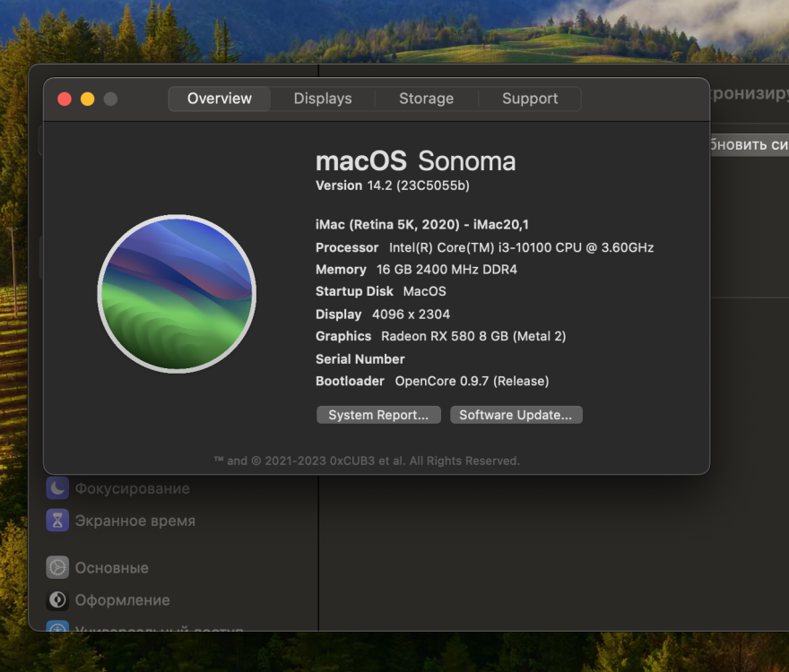
Task: Open the Displays tab
Action: click(x=323, y=99)
